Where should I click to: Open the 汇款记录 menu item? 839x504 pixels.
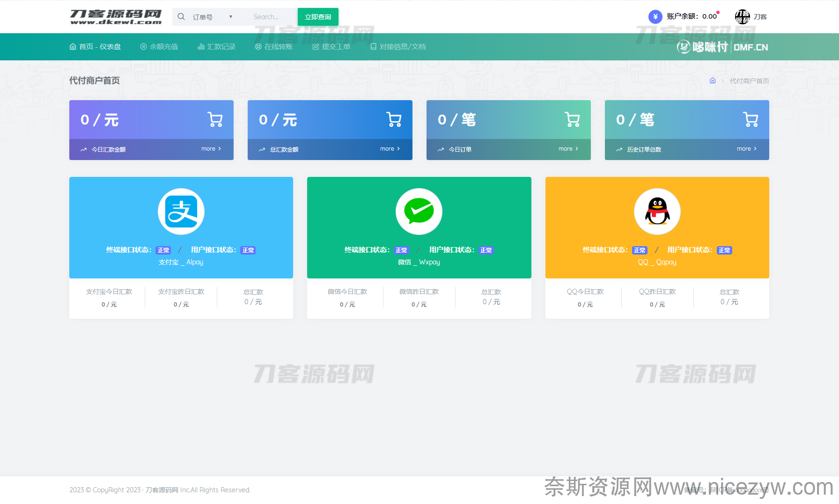click(x=216, y=47)
